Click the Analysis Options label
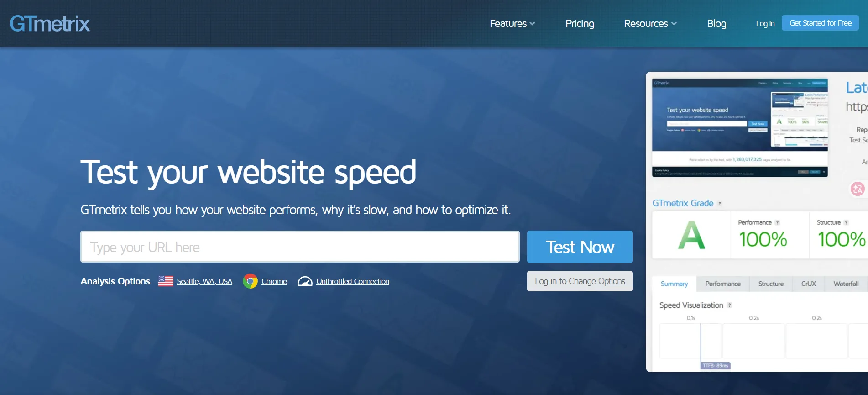 tap(115, 281)
